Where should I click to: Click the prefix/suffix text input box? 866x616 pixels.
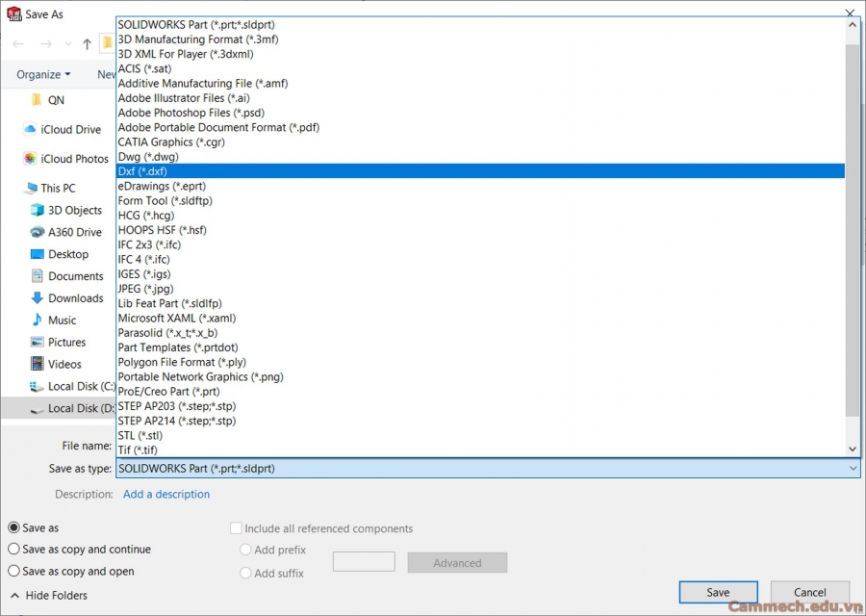point(364,561)
